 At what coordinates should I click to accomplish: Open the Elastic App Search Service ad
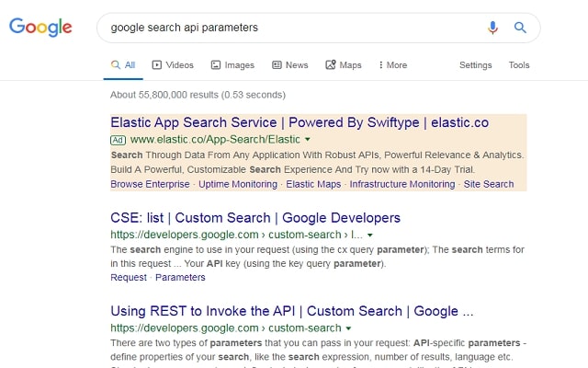point(300,122)
